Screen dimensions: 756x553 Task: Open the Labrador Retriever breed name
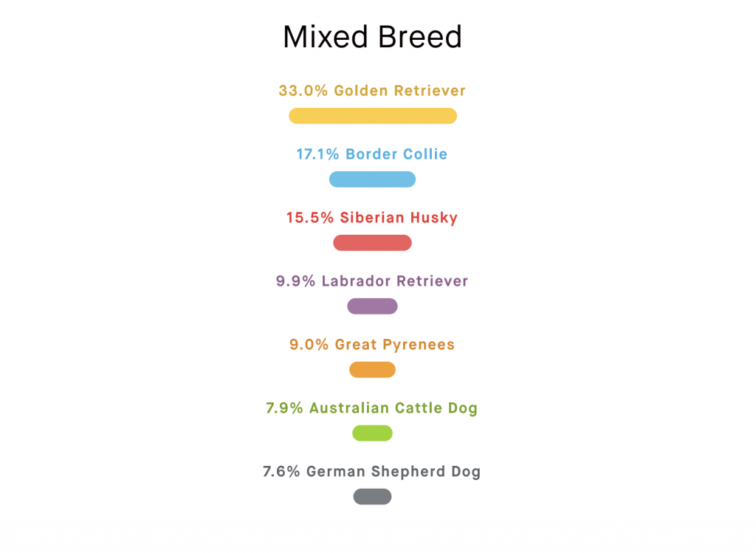tap(395, 281)
